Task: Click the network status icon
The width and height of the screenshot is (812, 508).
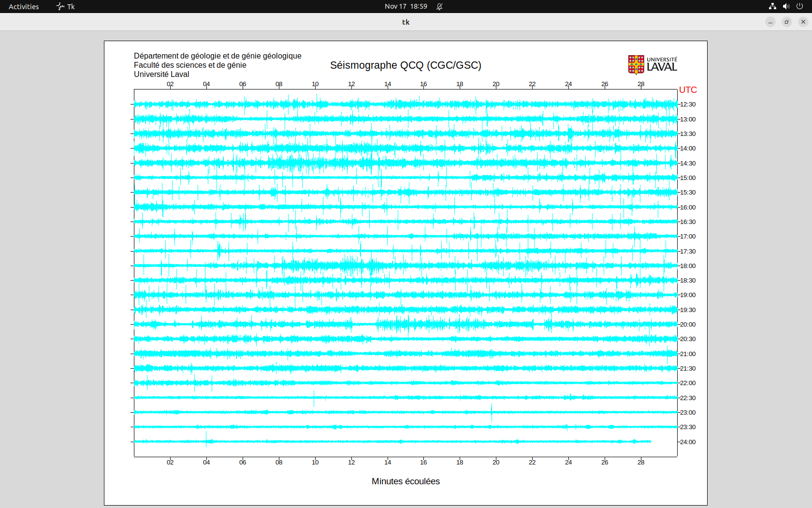Action: tap(772, 6)
